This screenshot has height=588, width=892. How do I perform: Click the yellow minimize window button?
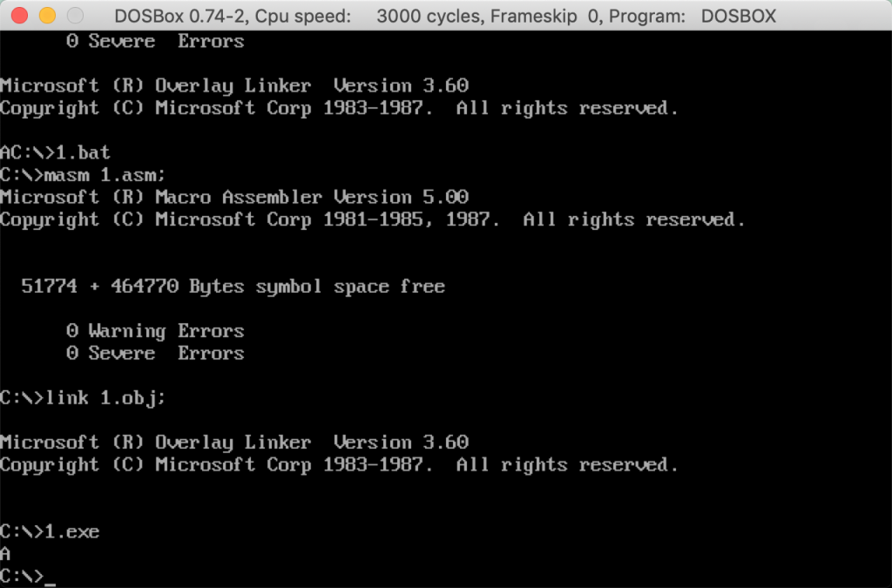pyautogui.click(x=47, y=16)
